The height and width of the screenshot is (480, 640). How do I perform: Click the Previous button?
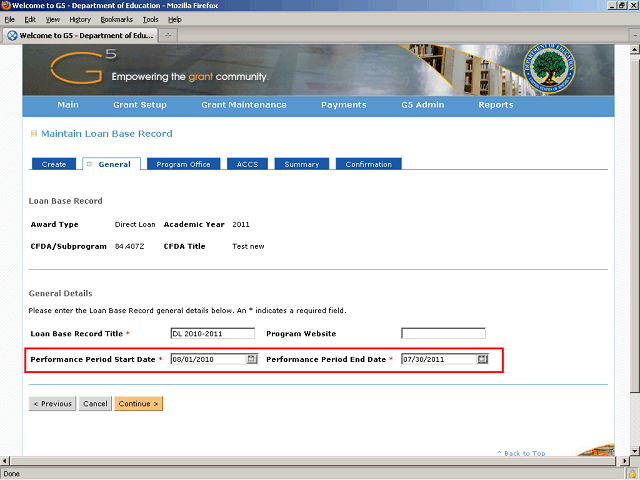(x=52, y=404)
